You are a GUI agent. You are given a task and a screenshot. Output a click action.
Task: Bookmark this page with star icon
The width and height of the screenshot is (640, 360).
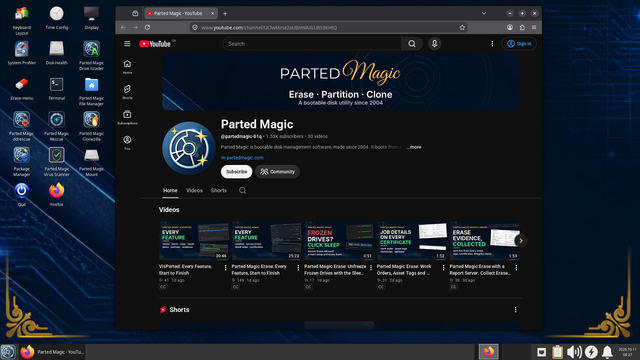pos(462,27)
